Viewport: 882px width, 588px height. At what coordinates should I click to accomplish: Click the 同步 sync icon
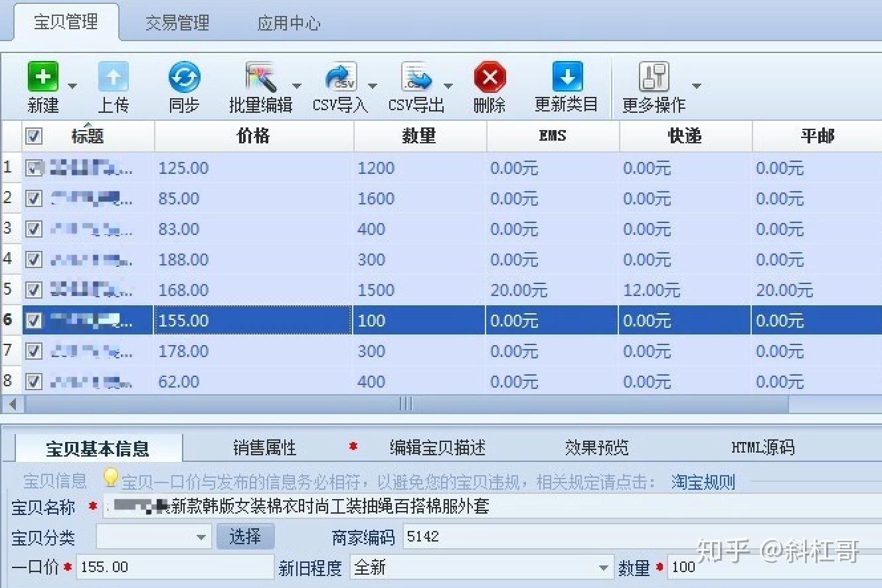184,77
